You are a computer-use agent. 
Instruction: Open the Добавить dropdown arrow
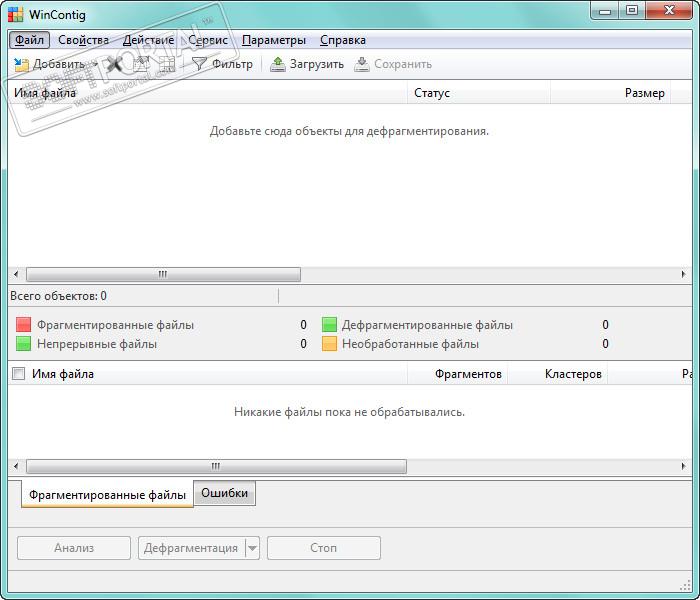tap(95, 64)
